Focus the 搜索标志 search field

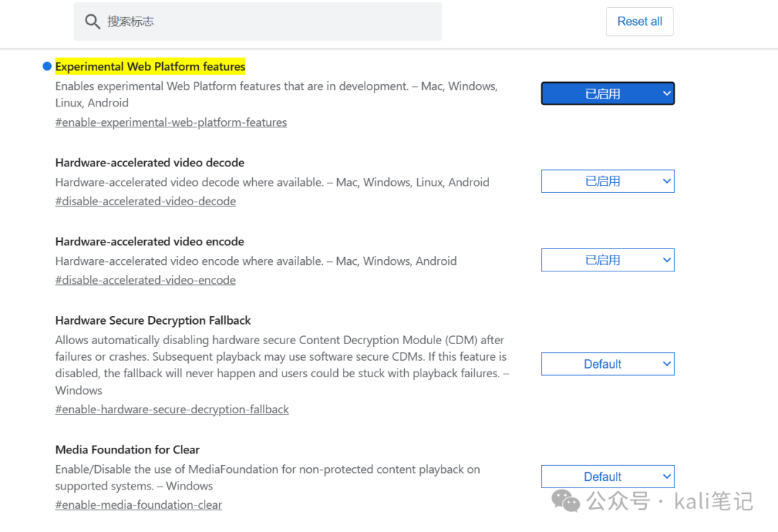click(267, 22)
